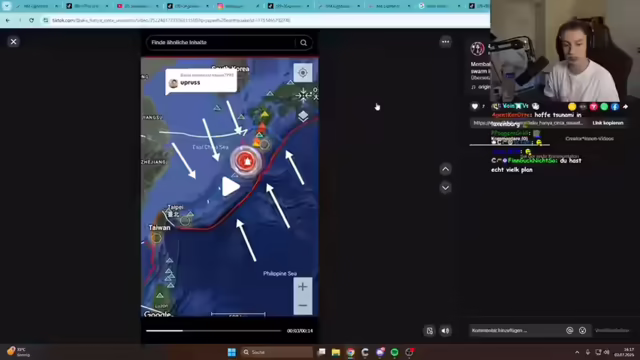Insert mention with the @ icon
The width and height of the screenshot is (640, 360).
click(x=570, y=331)
